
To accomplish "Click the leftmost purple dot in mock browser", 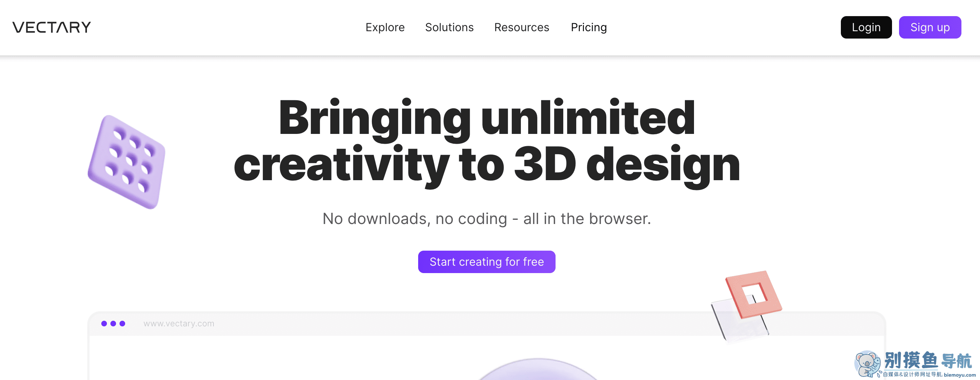I will point(104,323).
